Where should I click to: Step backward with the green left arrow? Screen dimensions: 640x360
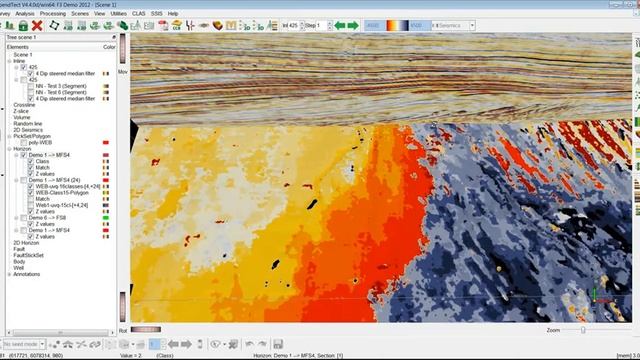(340, 26)
